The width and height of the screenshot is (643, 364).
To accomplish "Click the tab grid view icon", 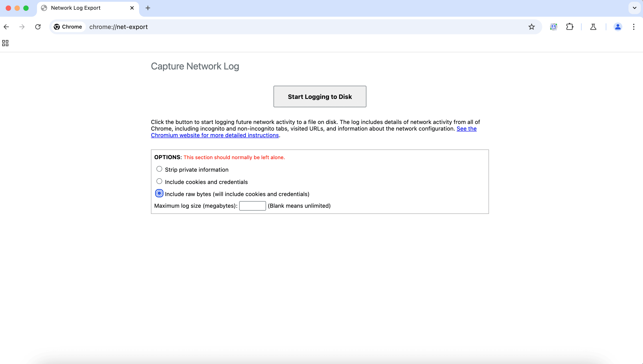I will click(5, 43).
